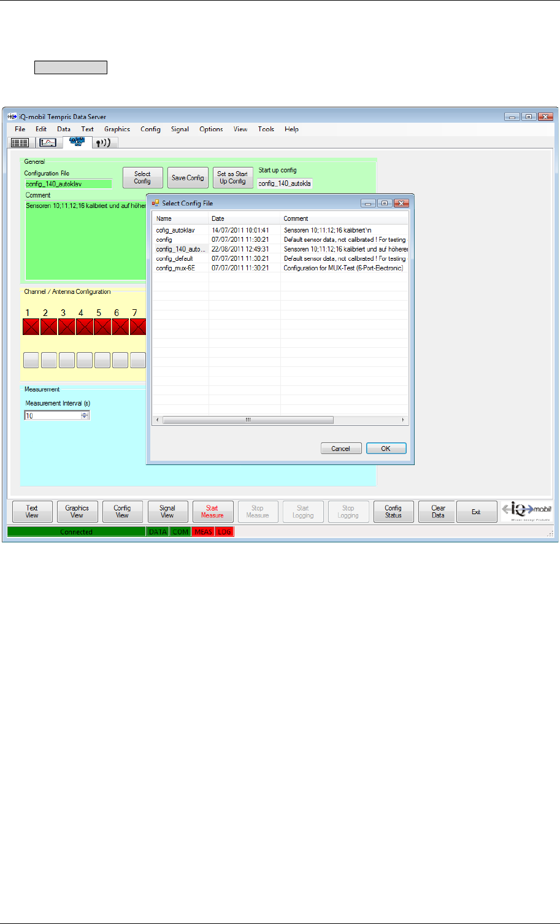This screenshot has height=924, width=560.
Task: Open the graph view tab icon
Action: (x=48, y=142)
